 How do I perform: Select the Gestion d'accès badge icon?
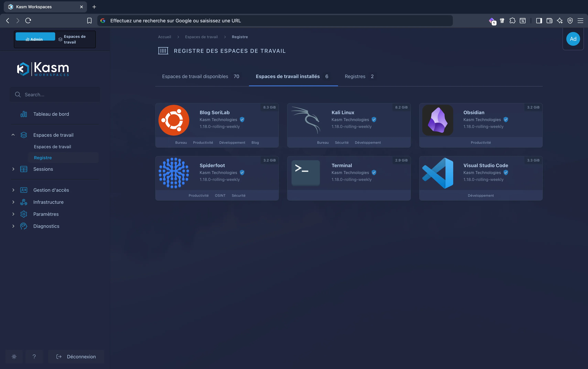[x=23, y=190]
